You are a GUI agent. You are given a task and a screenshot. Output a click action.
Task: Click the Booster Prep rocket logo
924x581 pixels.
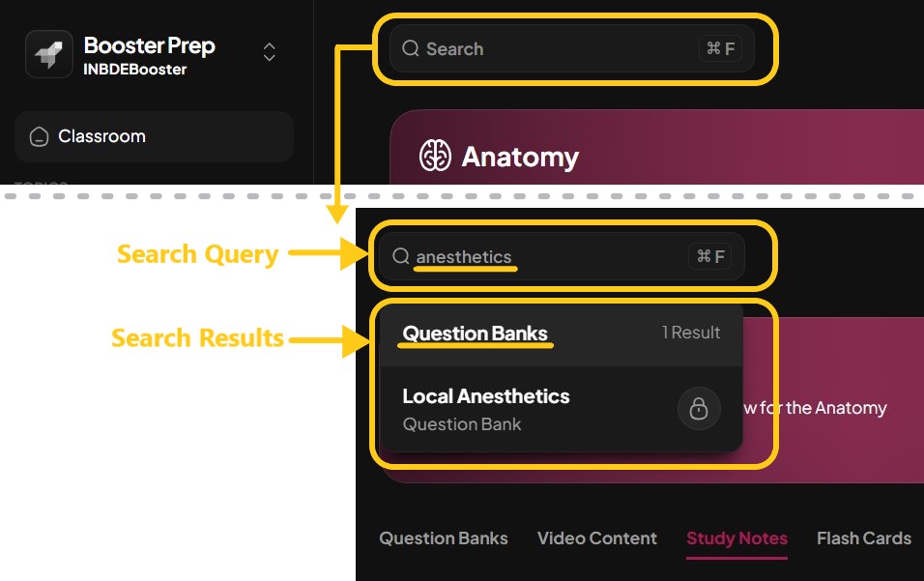click(48, 53)
